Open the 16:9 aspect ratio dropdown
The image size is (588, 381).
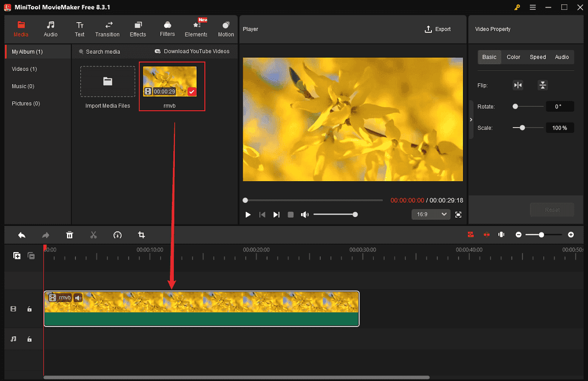(x=430, y=214)
